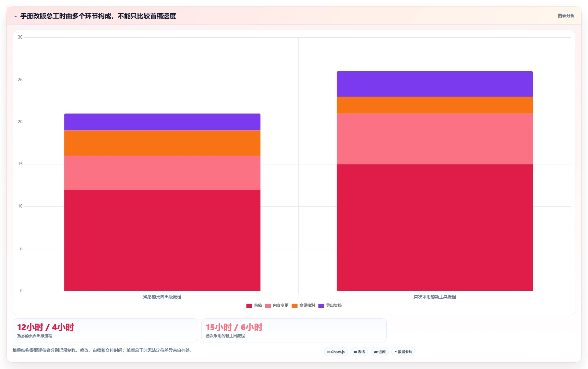588x369 pixels.
Task: Click the y-axis tick label 5
Action: (21, 249)
